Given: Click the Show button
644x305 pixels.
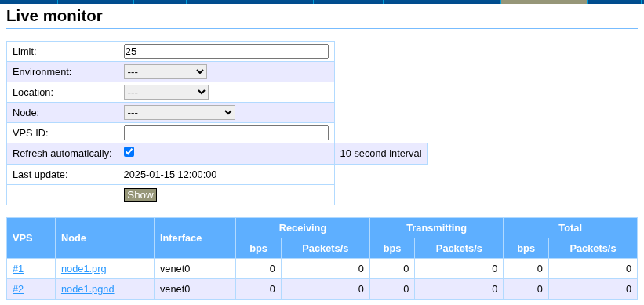Looking at the screenshot, I should pos(140,195).
